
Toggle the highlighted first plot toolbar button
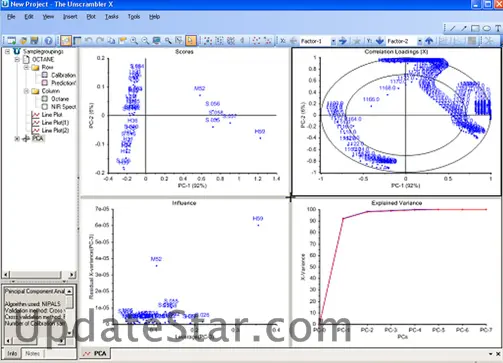(x=66, y=41)
